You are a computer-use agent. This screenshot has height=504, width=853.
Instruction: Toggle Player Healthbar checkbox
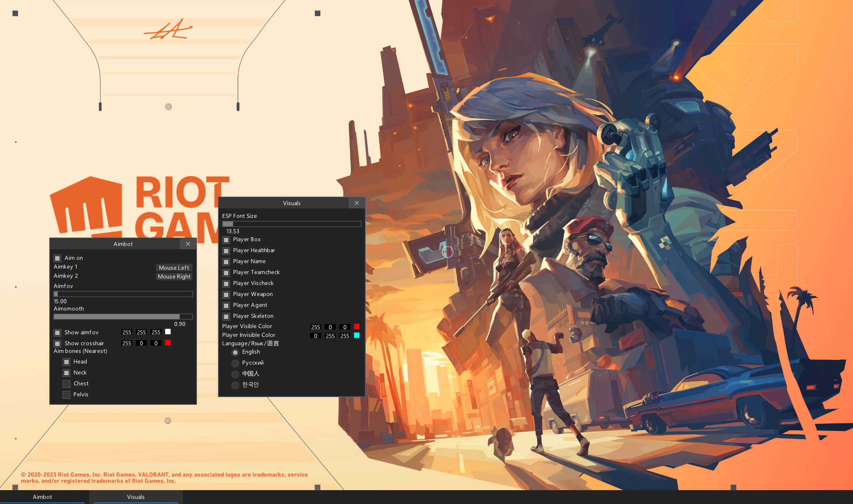pos(226,251)
